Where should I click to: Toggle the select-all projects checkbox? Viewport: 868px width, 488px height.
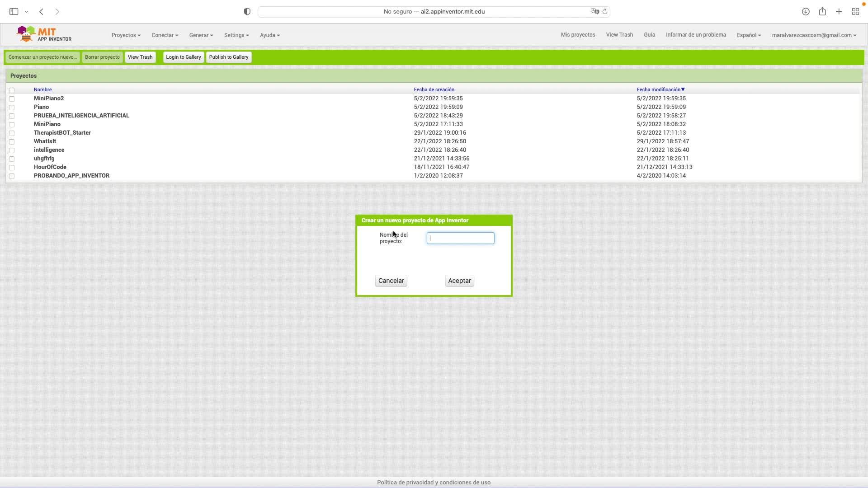coord(12,90)
